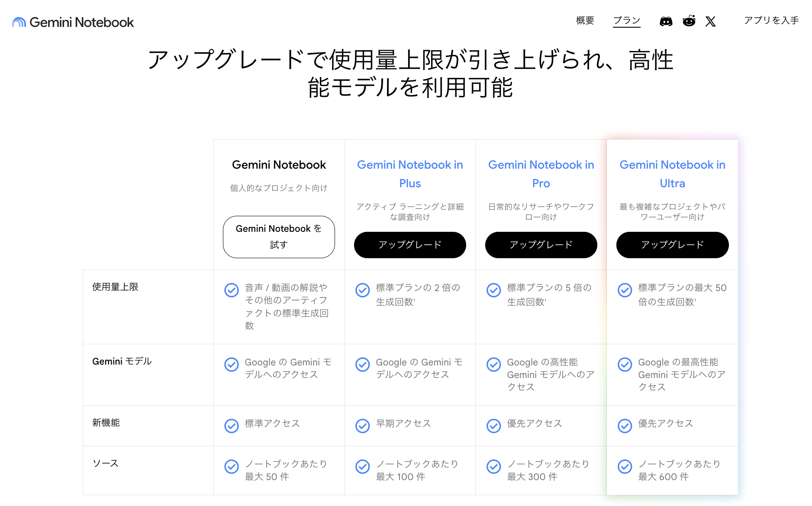
Task: Open the 概要 navigation item
Action: (585, 20)
